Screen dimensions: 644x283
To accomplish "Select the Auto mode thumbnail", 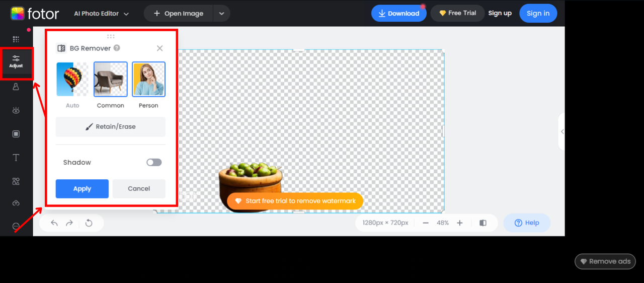I will (72, 79).
